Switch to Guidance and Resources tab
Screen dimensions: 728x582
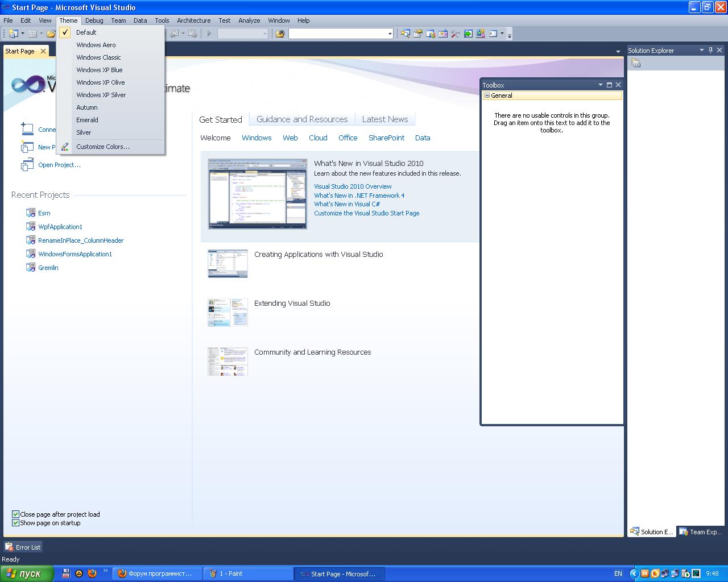tap(302, 119)
